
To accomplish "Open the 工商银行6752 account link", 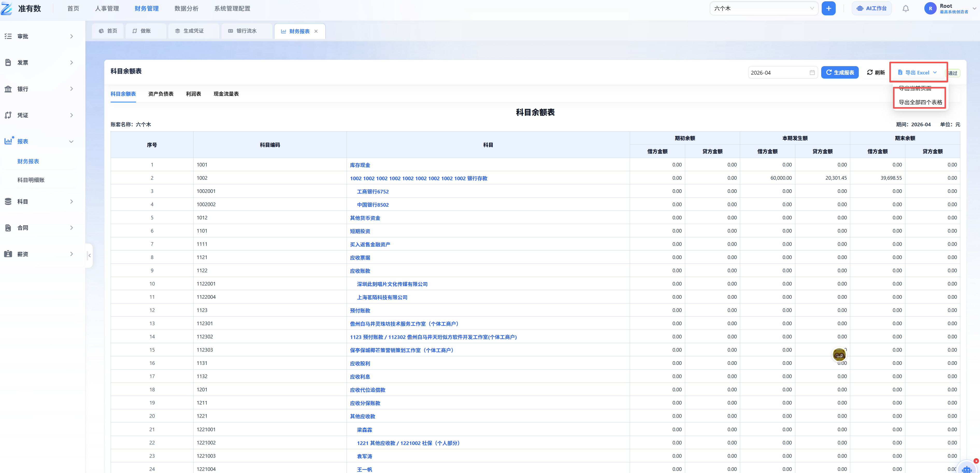I will [x=373, y=192].
